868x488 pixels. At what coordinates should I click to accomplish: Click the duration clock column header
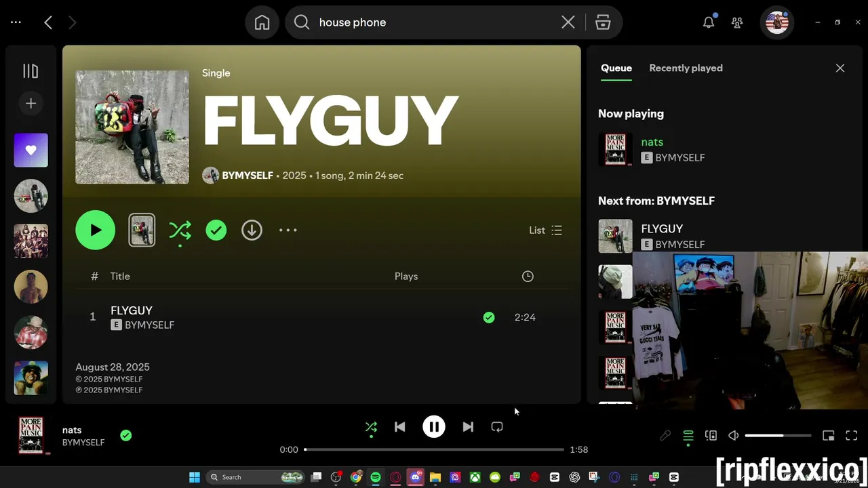[528, 277]
